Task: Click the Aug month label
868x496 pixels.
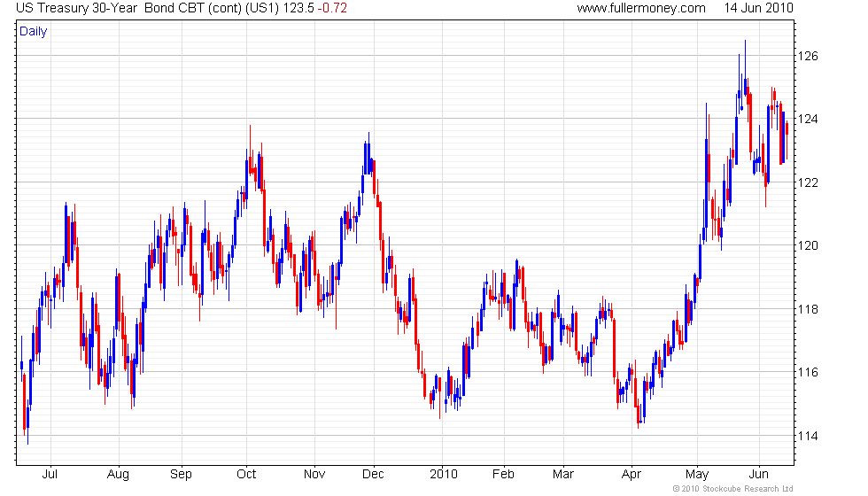Action: [x=118, y=475]
